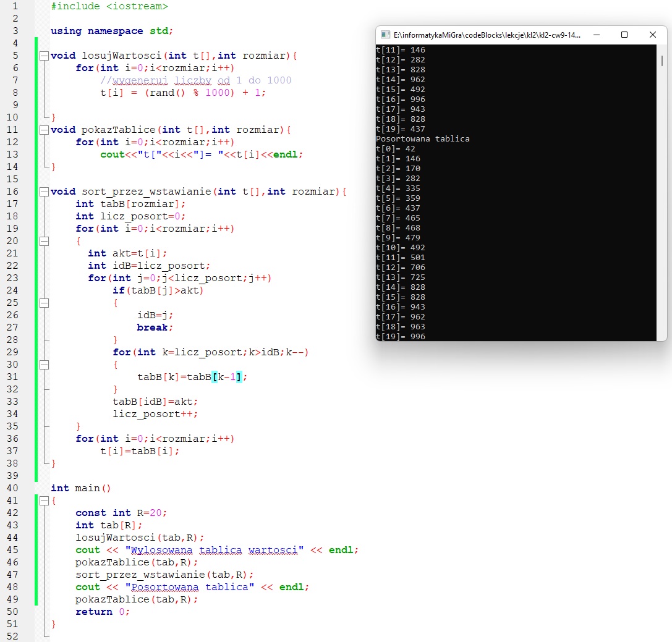Click the comment 'wygeneruj liczby od 1 do 1000'

[x=196, y=80]
